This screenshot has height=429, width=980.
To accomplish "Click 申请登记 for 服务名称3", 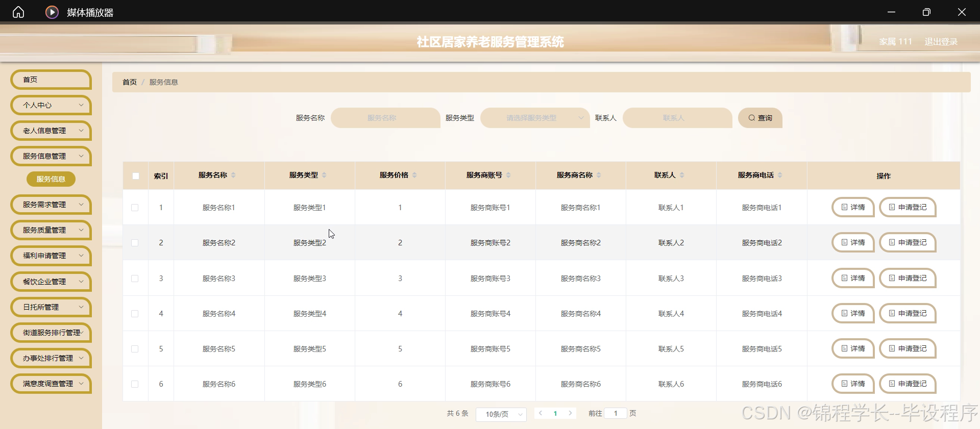I will [908, 278].
